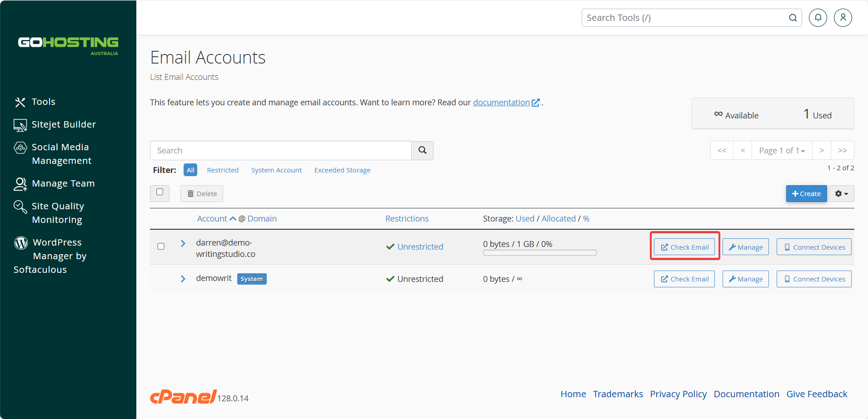The width and height of the screenshot is (868, 419).
Task: Open the Home footer link
Action: [x=573, y=394]
